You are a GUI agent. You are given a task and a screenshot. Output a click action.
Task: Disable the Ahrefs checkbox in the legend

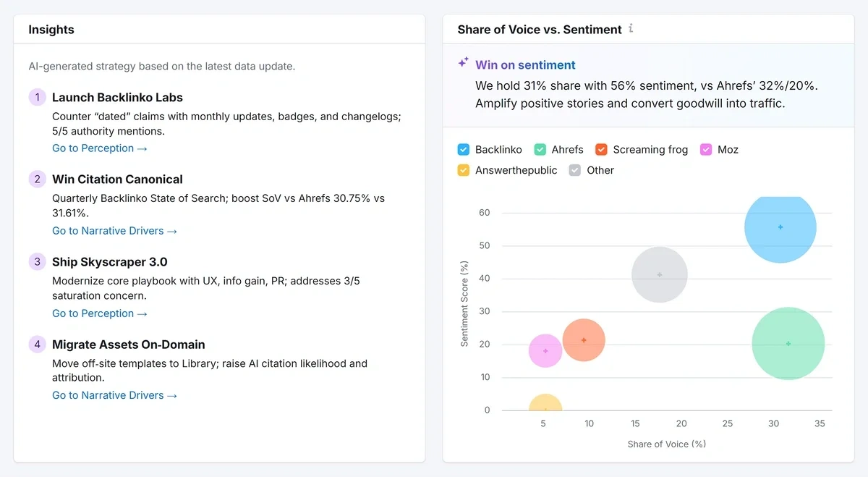point(540,149)
